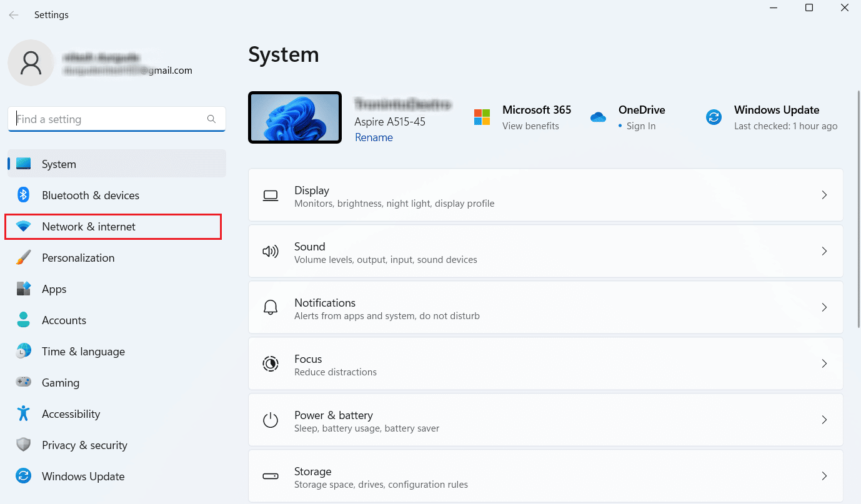Click the Display laptop icon
The image size is (861, 504).
click(x=271, y=195)
